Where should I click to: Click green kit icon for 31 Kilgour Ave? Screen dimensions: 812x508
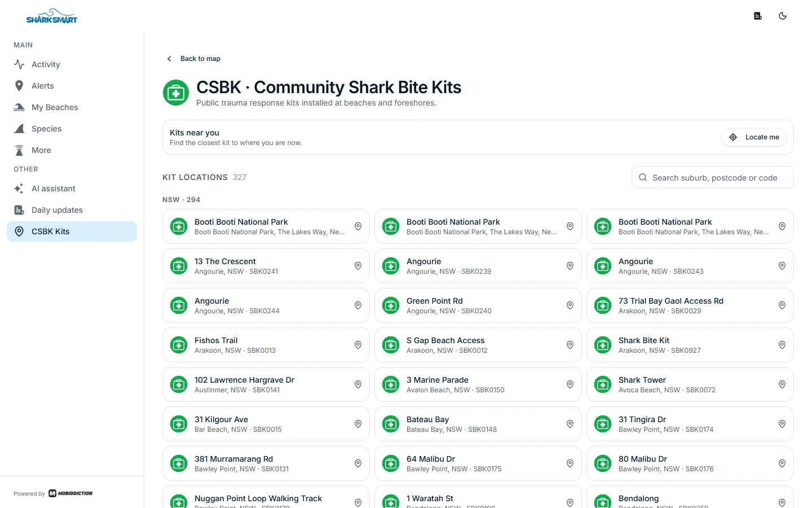pos(179,424)
